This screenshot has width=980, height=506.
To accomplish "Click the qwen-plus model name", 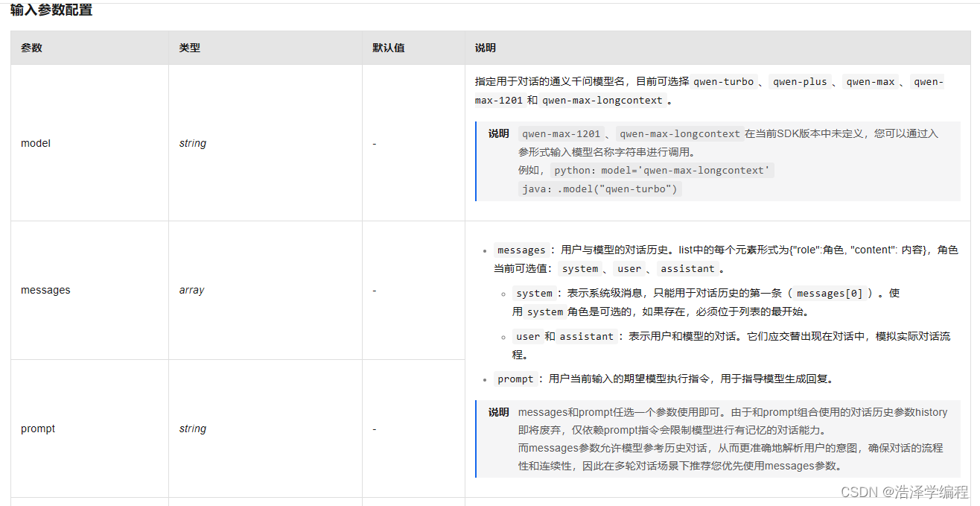I will point(800,81).
